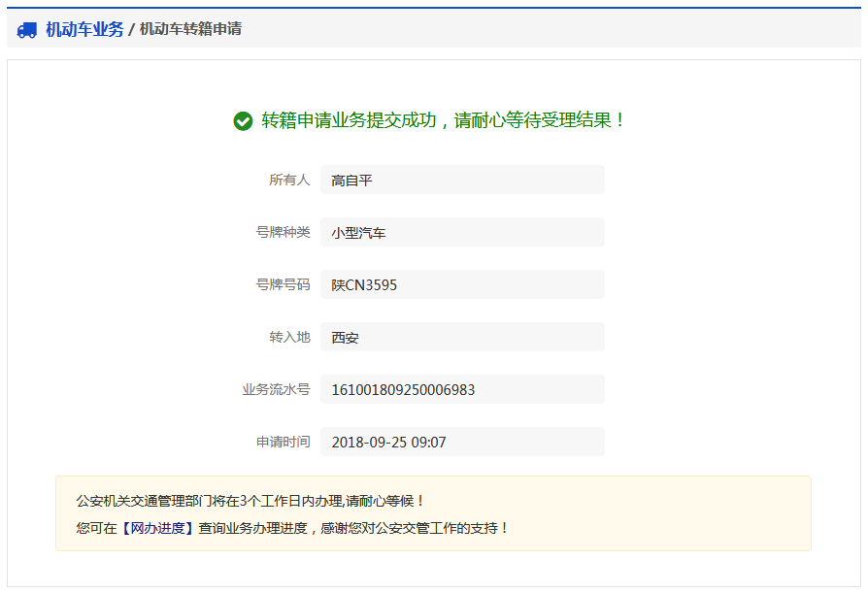Screen dimensions: 868x593
Task: Open the 机动车业务 breadcrumb link
Action: [x=84, y=29]
